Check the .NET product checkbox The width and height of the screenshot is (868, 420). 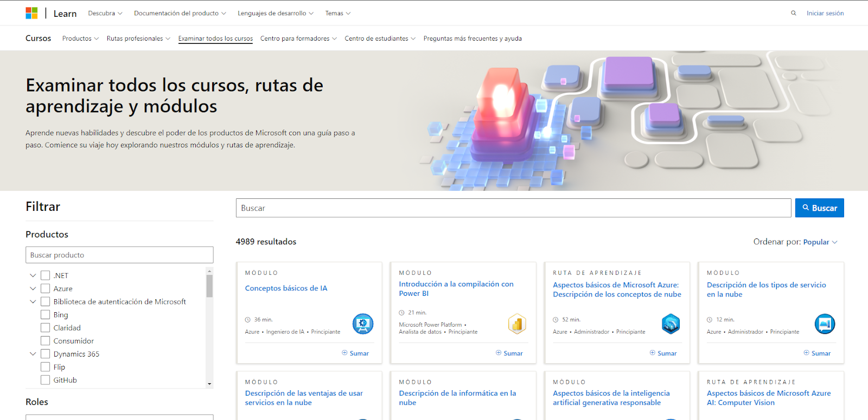[x=46, y=275]
